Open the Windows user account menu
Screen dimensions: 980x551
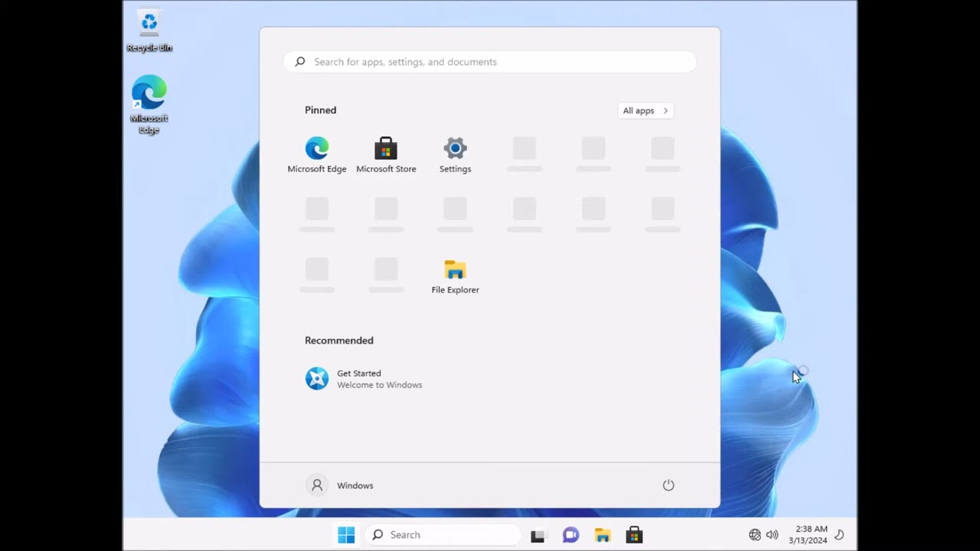pos(340,485)
